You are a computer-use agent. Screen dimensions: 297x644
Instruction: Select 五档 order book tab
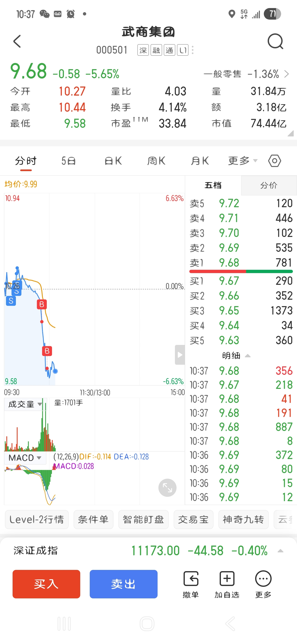213,185
